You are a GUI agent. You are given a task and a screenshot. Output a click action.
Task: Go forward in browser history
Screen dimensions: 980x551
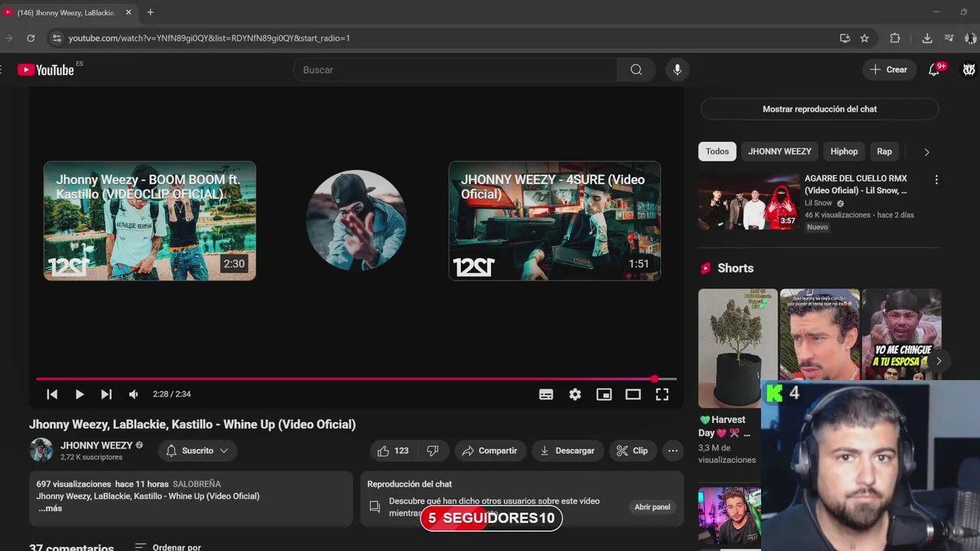tap(8, 38)
